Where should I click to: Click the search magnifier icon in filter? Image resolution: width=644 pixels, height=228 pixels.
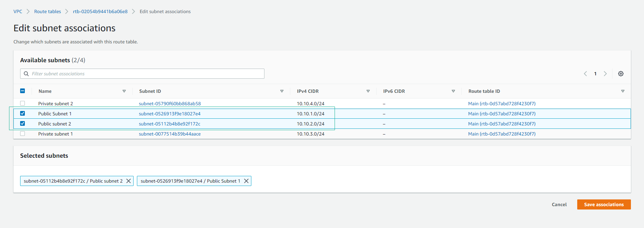tap(26, 74)
